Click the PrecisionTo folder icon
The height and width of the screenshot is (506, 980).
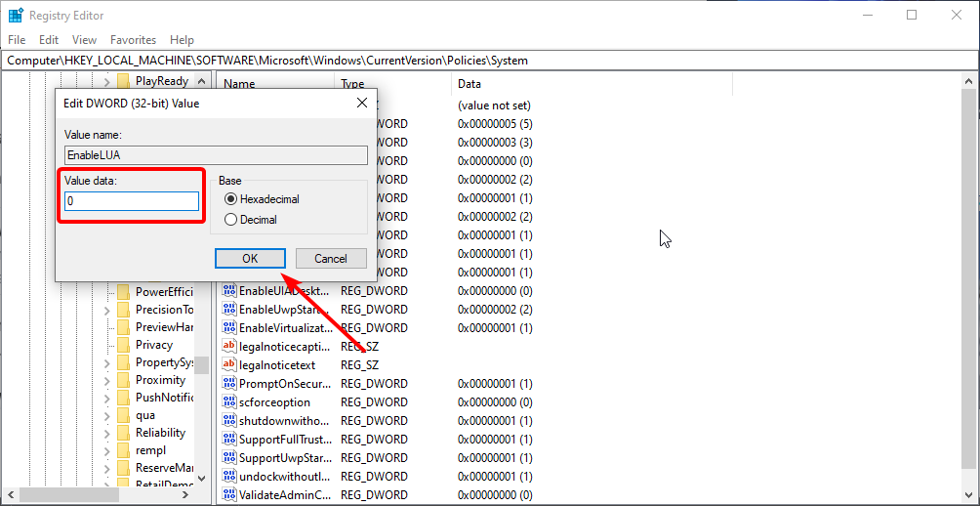point(123,310)
